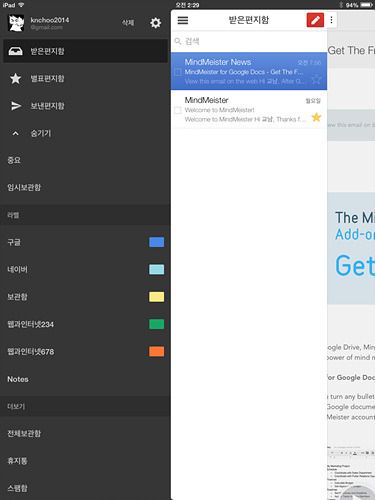Open the MindMeister News email
This screenshot has width=375, height=500.
(x=249, y=71)
